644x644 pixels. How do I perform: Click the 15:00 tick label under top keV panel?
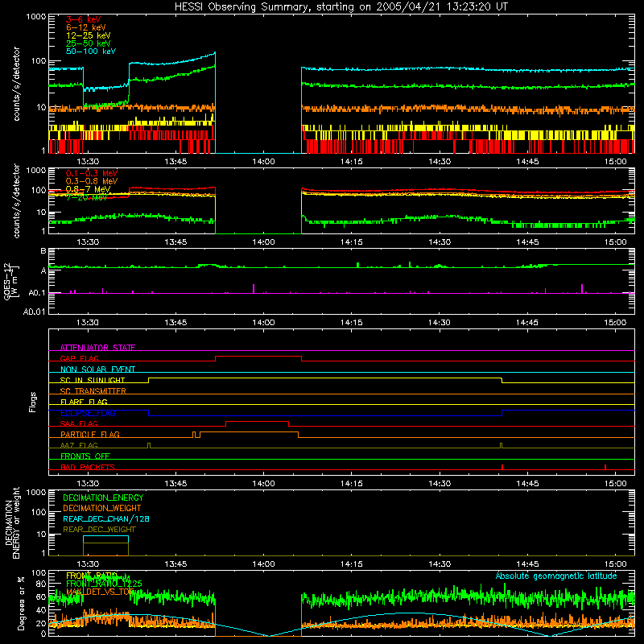[615, 162]
